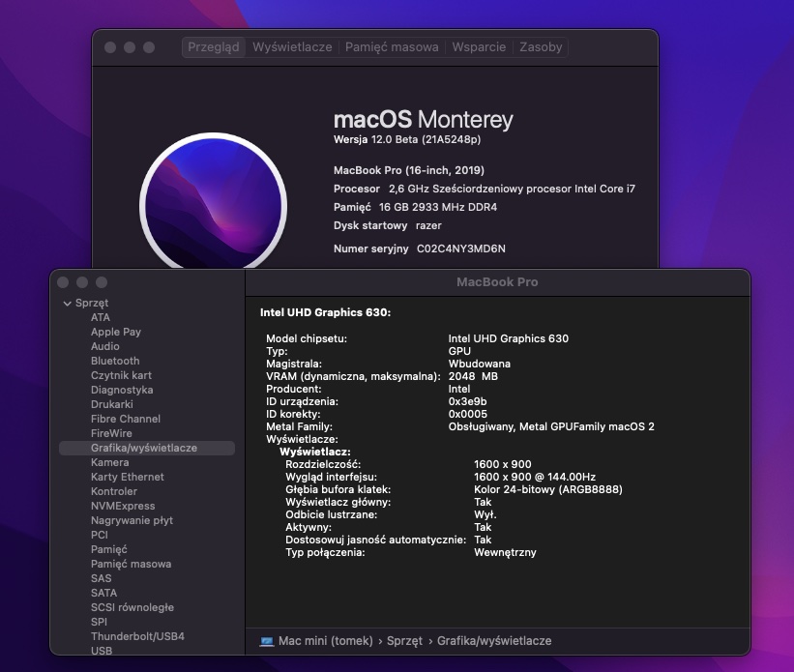The width and height of the screenshot is (794, 672).
Task: Select Kontroler in the sidebar
Action: click(114, 491)
